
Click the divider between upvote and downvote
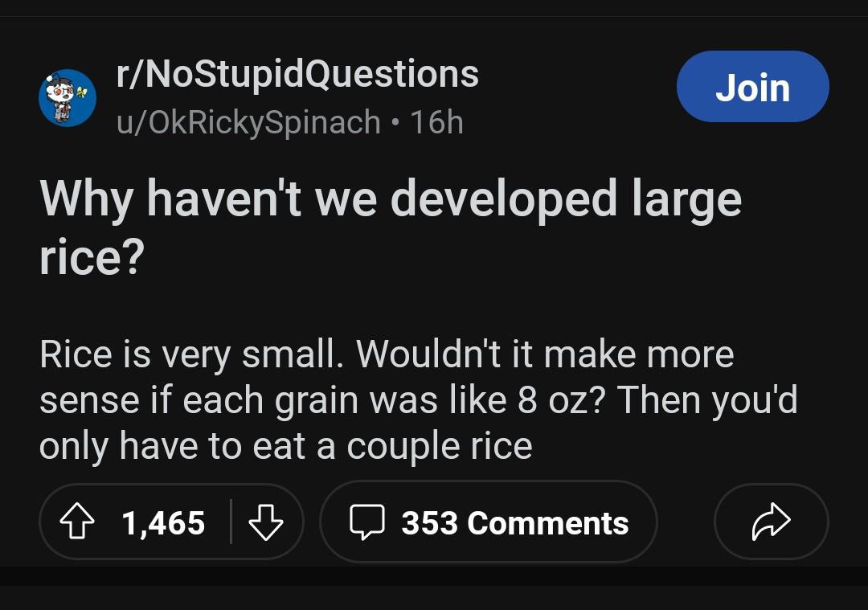click(x=231, y=522)
